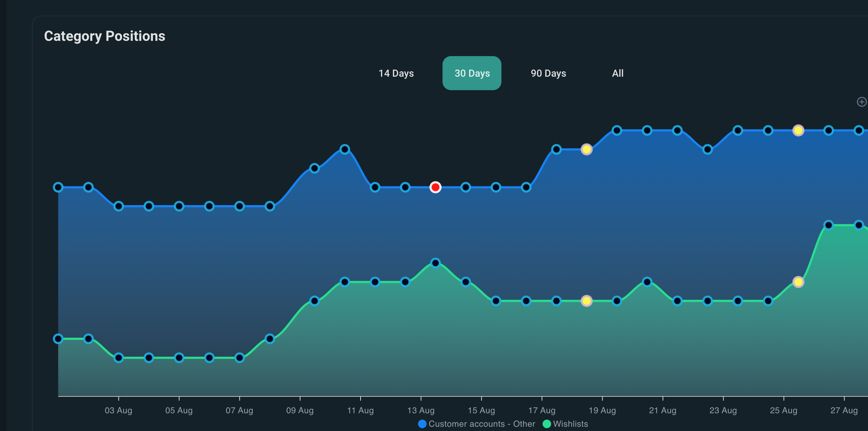868x431 pixels.
Task: Click the red data point on the blue line
Action: [x=435, y=187]
